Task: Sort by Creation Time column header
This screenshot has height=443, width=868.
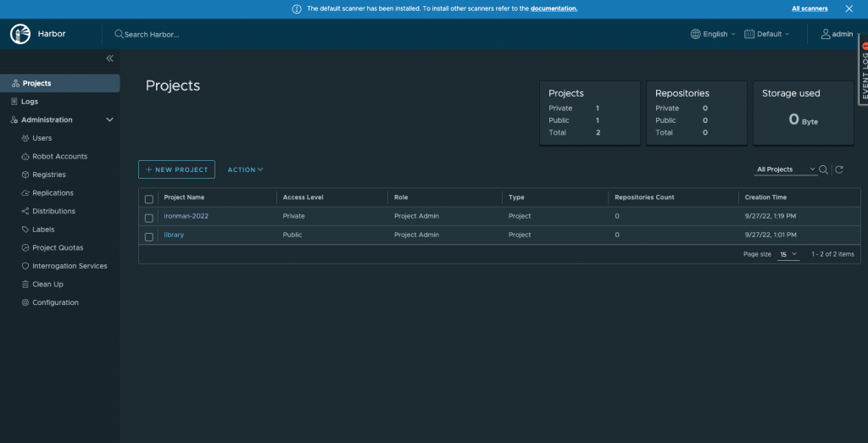Action: tap(765, 197)
